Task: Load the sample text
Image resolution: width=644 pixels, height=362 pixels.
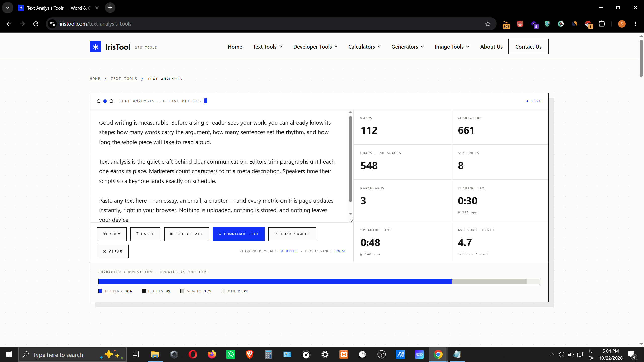Action: pyautogui.click(x=292, y=234)
